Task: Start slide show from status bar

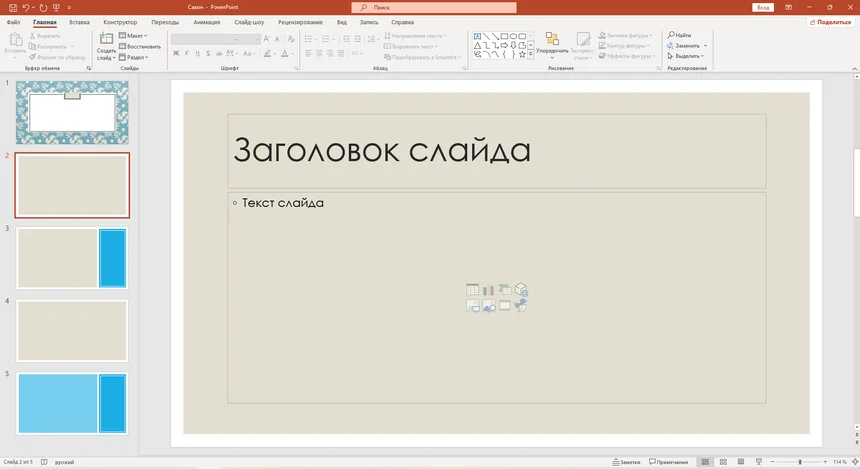Action: [759, 462]
